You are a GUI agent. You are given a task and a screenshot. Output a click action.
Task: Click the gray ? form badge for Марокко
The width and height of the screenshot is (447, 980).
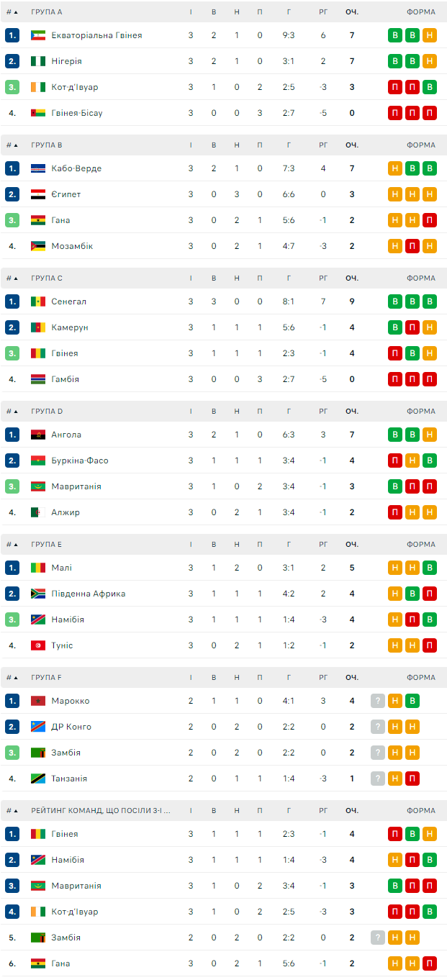378,701
